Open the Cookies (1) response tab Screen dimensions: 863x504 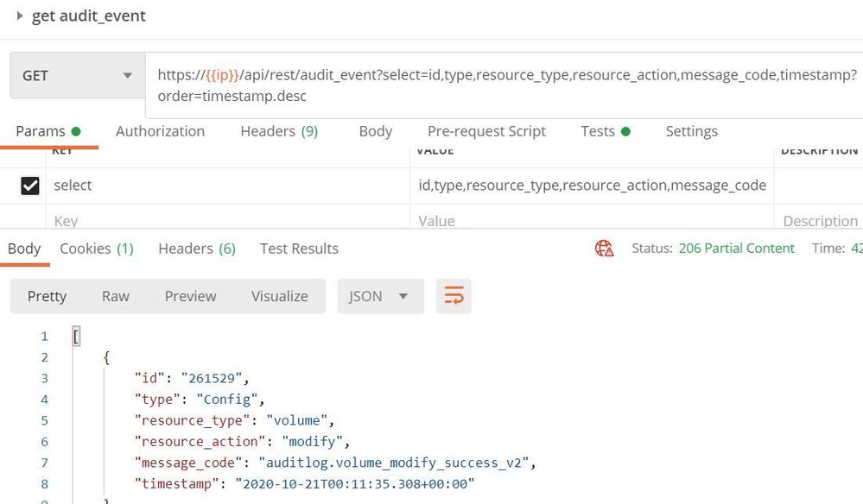[97, 249]
